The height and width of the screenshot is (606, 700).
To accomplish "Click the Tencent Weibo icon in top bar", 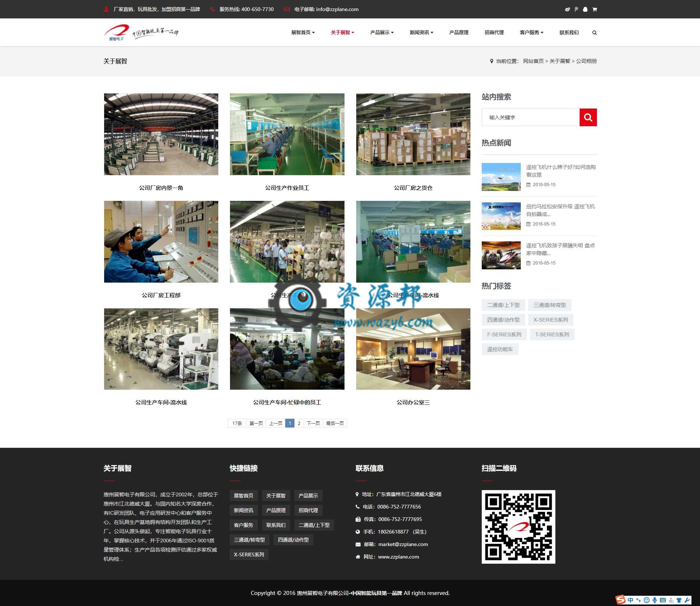I will [x=576, y=9].
